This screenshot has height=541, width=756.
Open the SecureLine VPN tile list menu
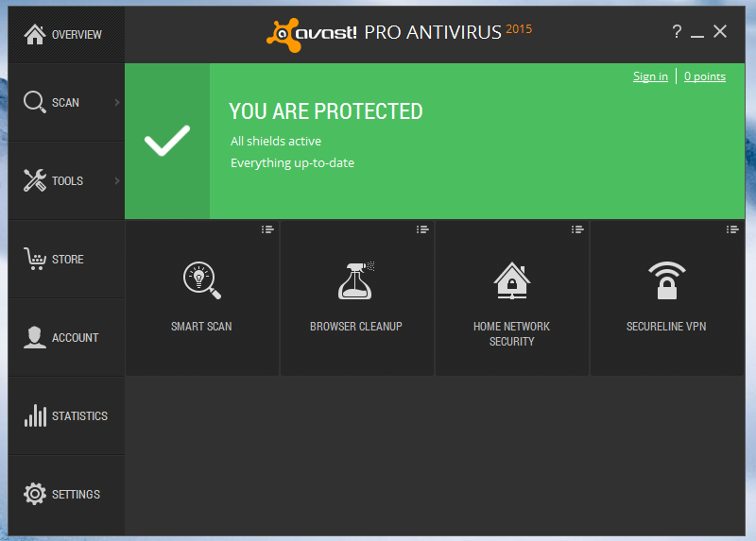(x=732, y=229)
